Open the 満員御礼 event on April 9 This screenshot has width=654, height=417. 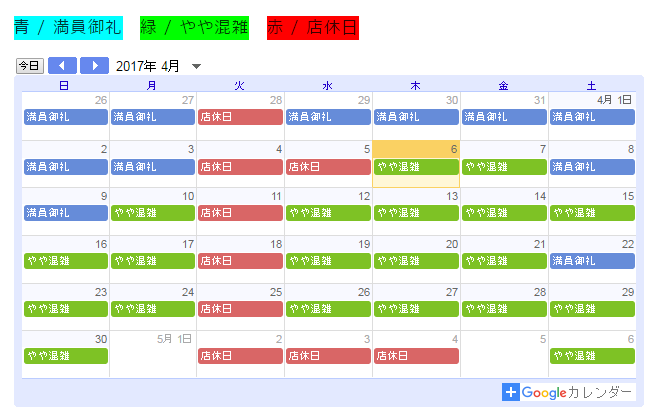click(x=65, y=213)
